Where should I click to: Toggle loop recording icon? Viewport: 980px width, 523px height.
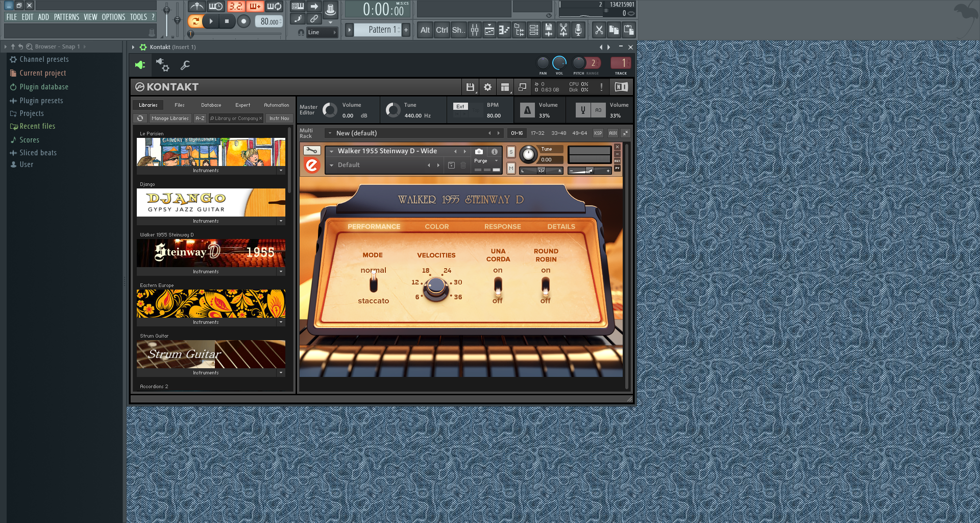274,7
